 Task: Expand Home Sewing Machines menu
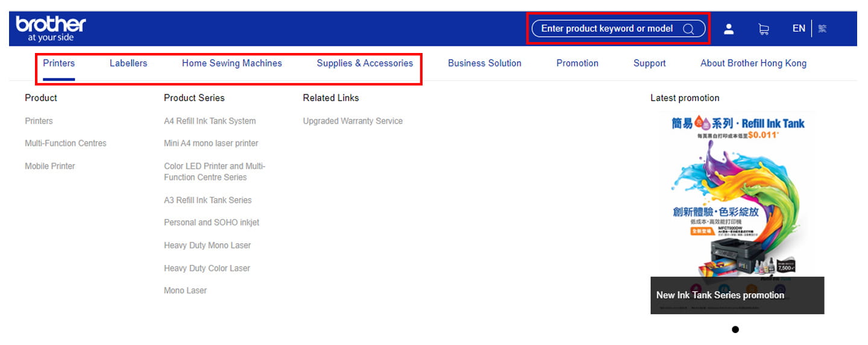pyautogui.click(x=232, y=63)
